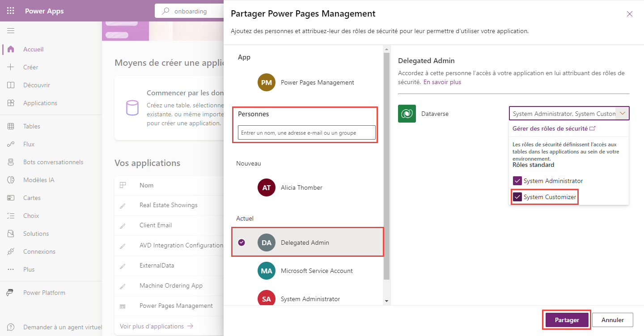Click Voir plus d'applications link
This screenshot has width=644, height=336.
click(157, 326)
